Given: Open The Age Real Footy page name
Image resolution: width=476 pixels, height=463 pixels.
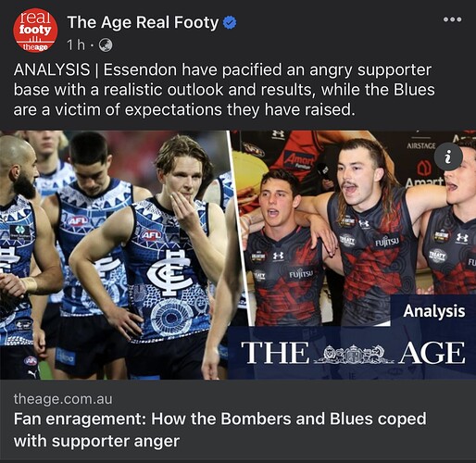Looking at the screenshot, I should click(x=143, y=22).
